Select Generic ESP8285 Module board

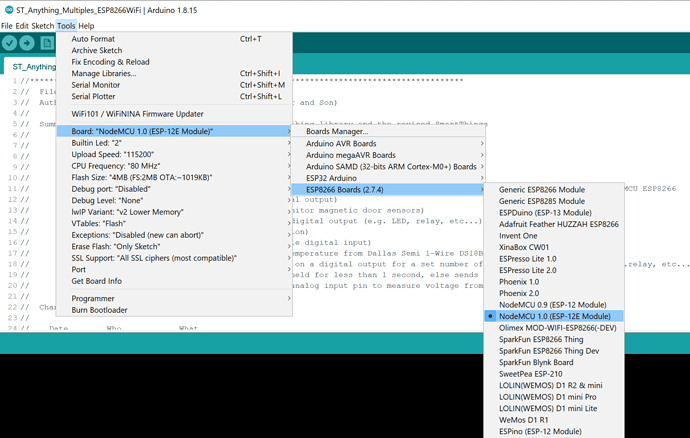(554, 201)
